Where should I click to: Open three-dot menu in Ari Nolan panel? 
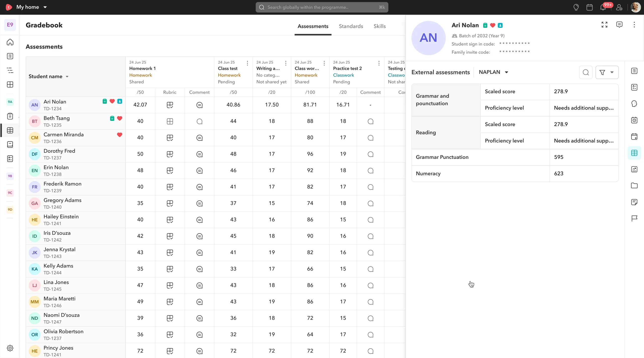(634, 25)
